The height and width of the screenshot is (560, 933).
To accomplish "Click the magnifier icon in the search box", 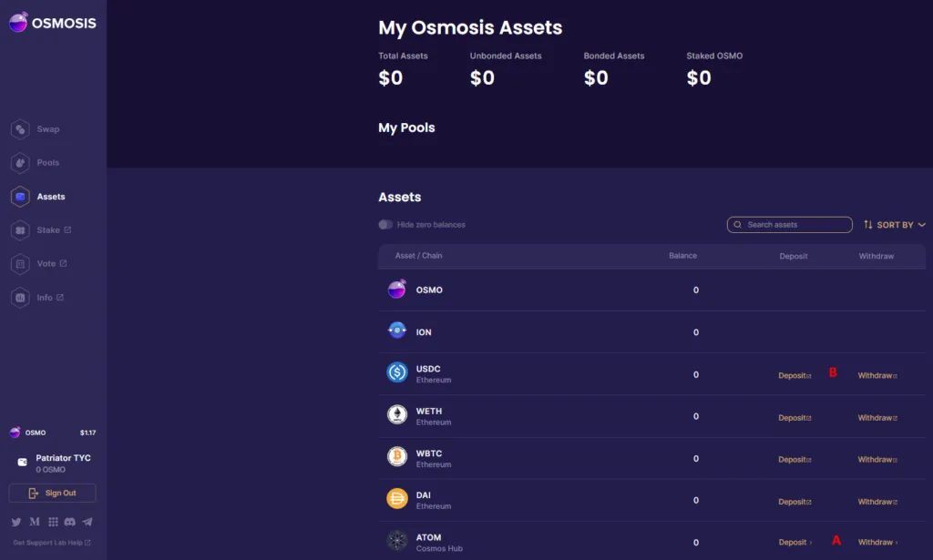I will (738, 225).
